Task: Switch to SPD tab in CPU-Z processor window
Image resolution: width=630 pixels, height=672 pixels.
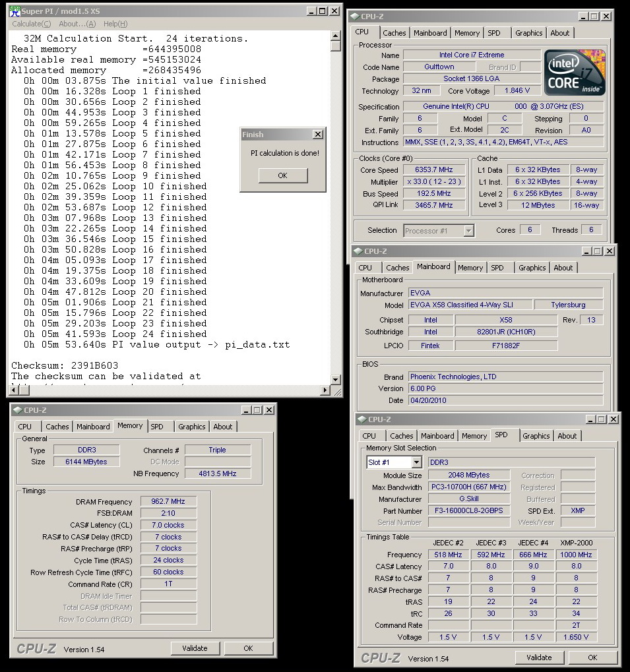Action: pyautogui.click(x=494, y=33)
